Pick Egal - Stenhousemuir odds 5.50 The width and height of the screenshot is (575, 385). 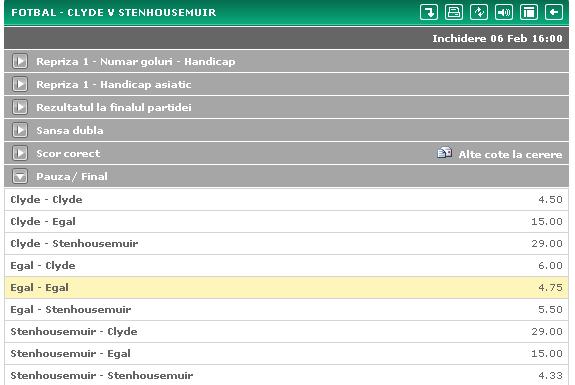pos(550,309)
